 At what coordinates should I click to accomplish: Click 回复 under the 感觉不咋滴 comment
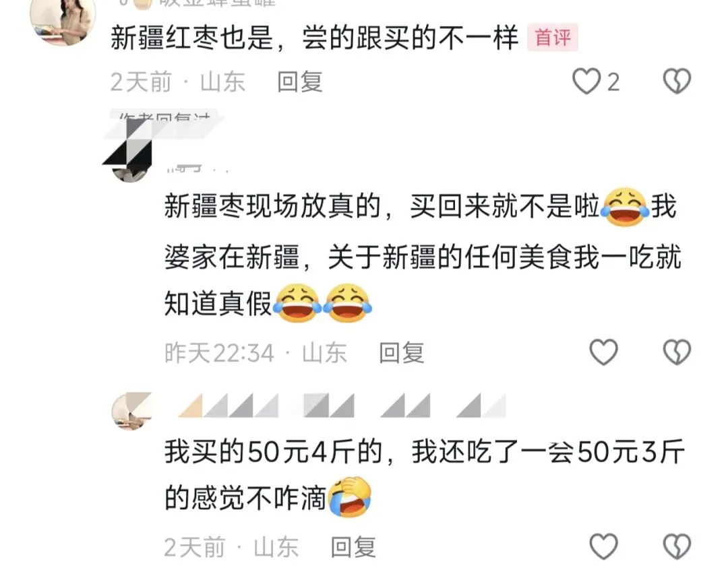pyautogui.click(x=353, y=547)
